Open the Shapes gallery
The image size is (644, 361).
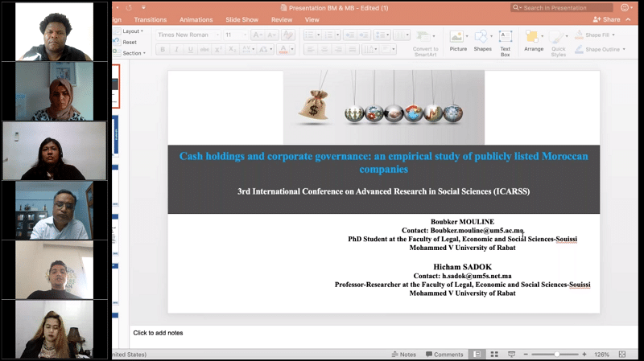(482, 41)
